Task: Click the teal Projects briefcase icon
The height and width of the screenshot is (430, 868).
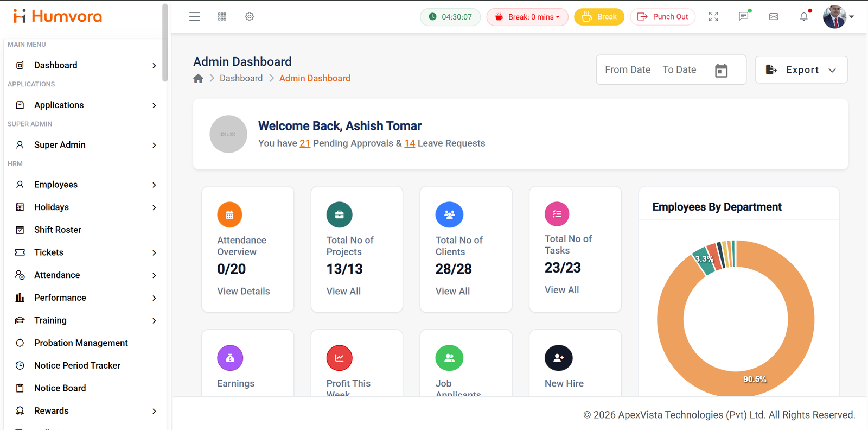Action: pos(339,215)
